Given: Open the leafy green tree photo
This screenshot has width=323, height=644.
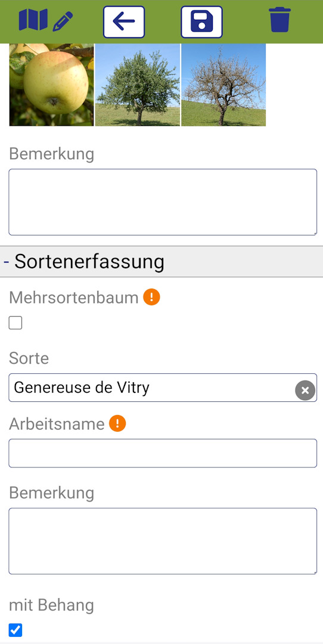Looking at the screenshot, I should click(x=138, y=85).
